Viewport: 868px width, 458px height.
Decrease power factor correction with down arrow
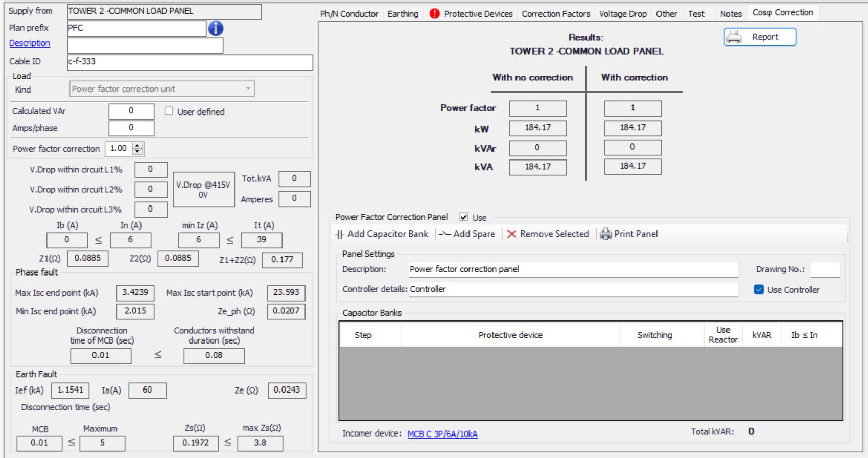tap(137, 152)
